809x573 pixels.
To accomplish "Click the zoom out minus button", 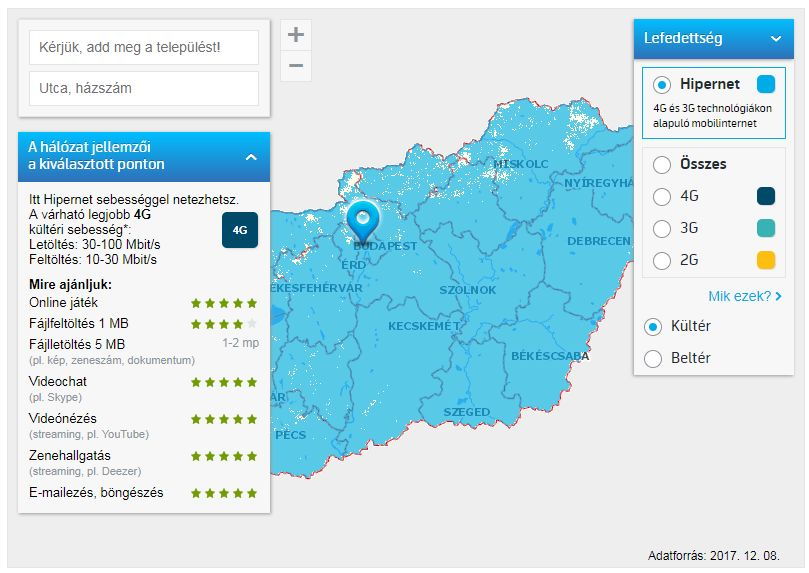I will [295, 67].
